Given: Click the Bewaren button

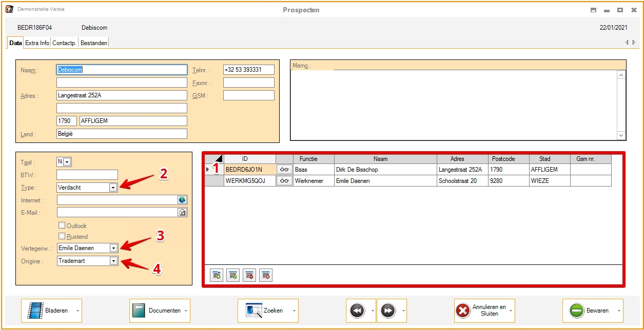Looking at the screenshot, I should 589,311.
